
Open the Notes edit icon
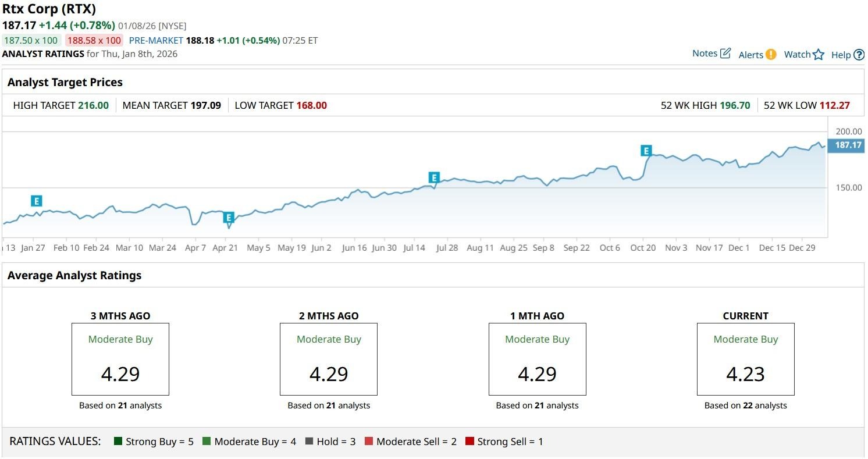725,54
